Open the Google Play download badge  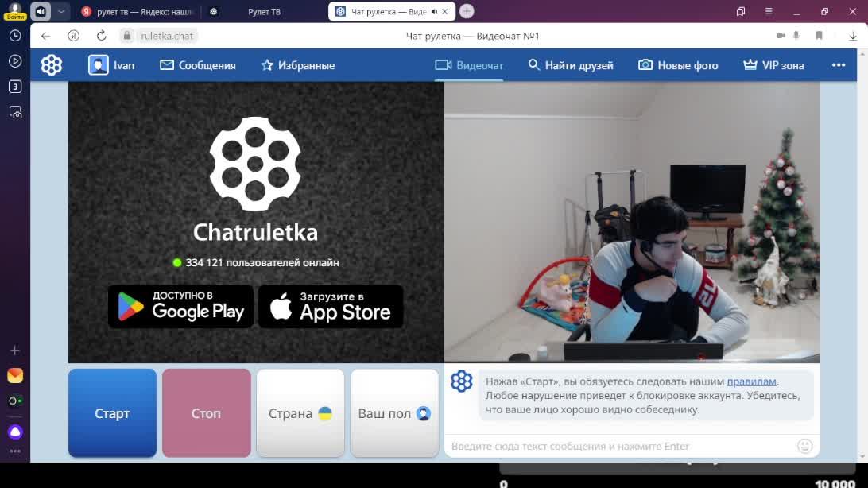click(180, 307)
